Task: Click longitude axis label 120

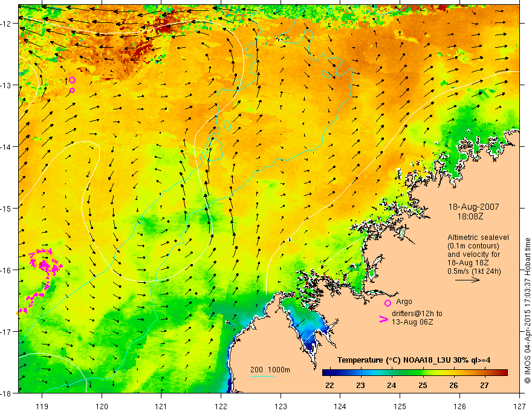Action: coord(102,406)
